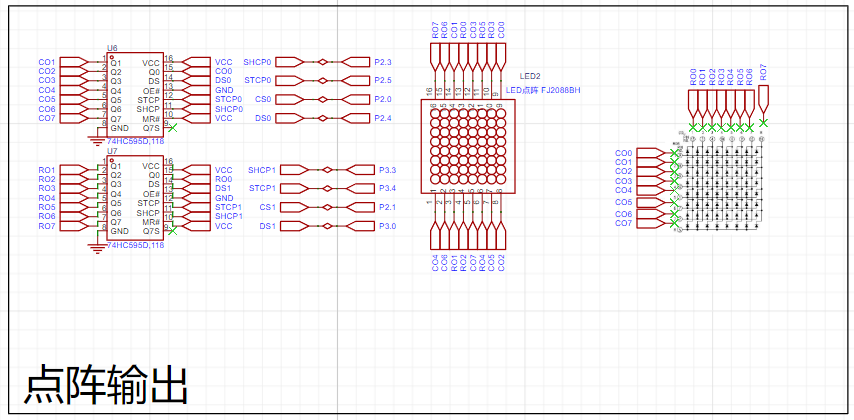Select the U6 designator label
The width and height of the screenshot is (854, 420).
pyautogui.click(x=112, y=48)
